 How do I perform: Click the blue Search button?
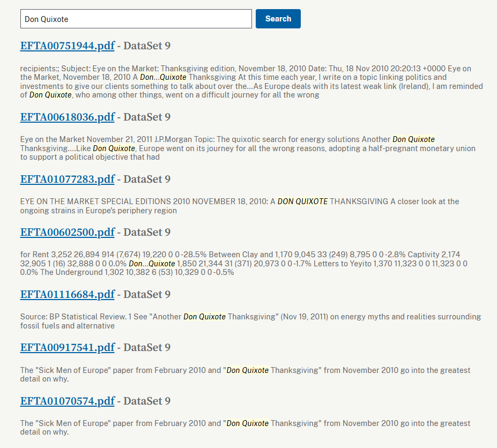tap(278, 19)
